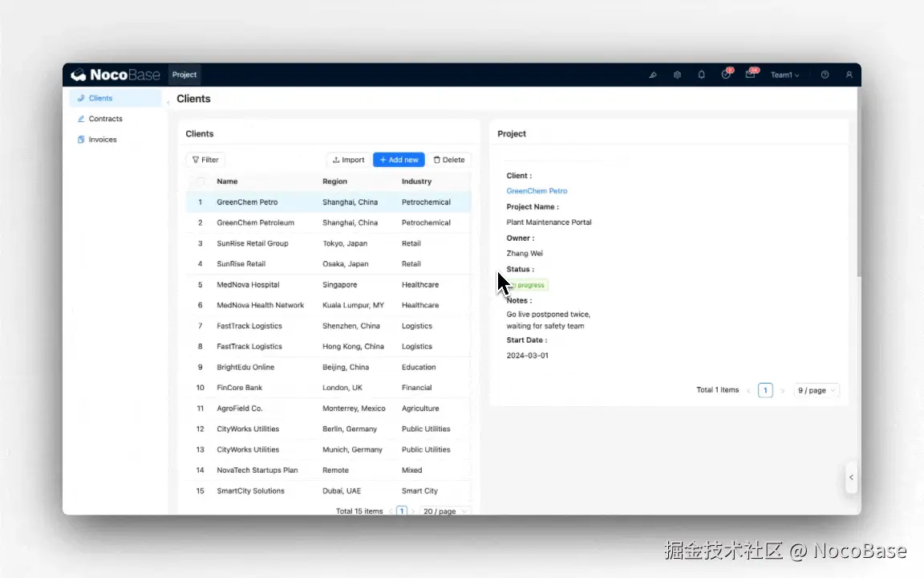The height and width of the screenshot is (578, 924).
Task: Open the GreenChem Petro client link
Action: [x=537, y=191]
